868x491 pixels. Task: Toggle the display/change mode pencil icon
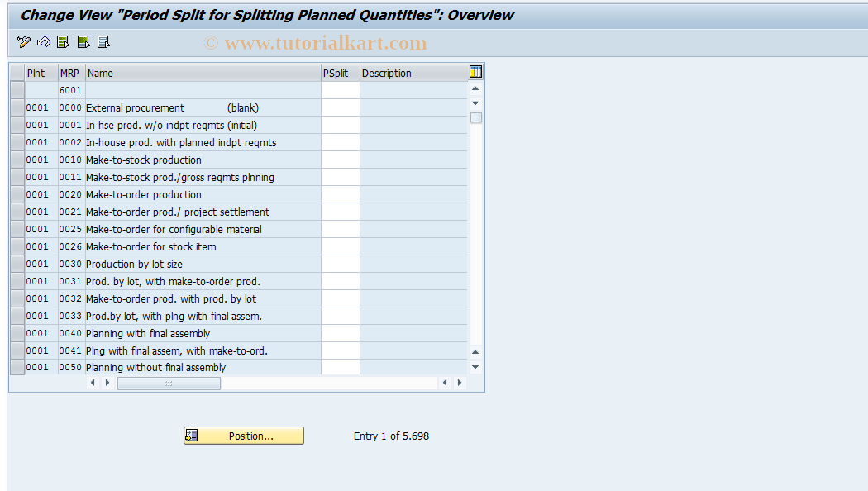[24, 42]
